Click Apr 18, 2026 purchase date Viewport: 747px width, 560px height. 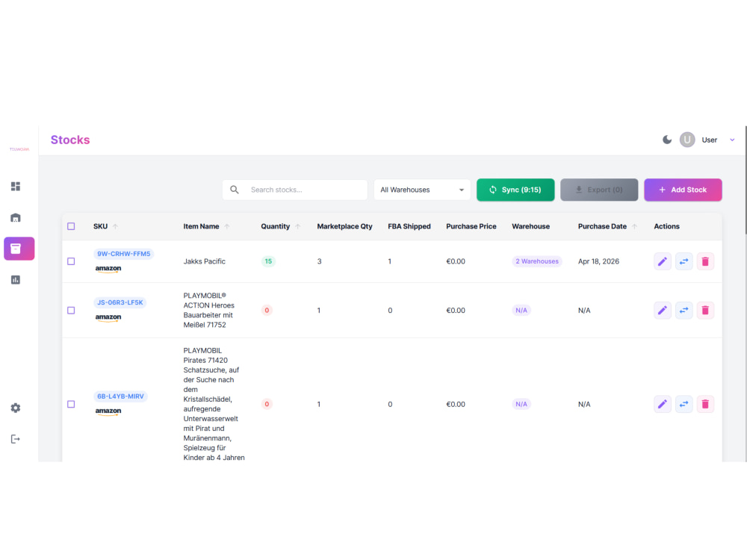click(x=598, y=261)
